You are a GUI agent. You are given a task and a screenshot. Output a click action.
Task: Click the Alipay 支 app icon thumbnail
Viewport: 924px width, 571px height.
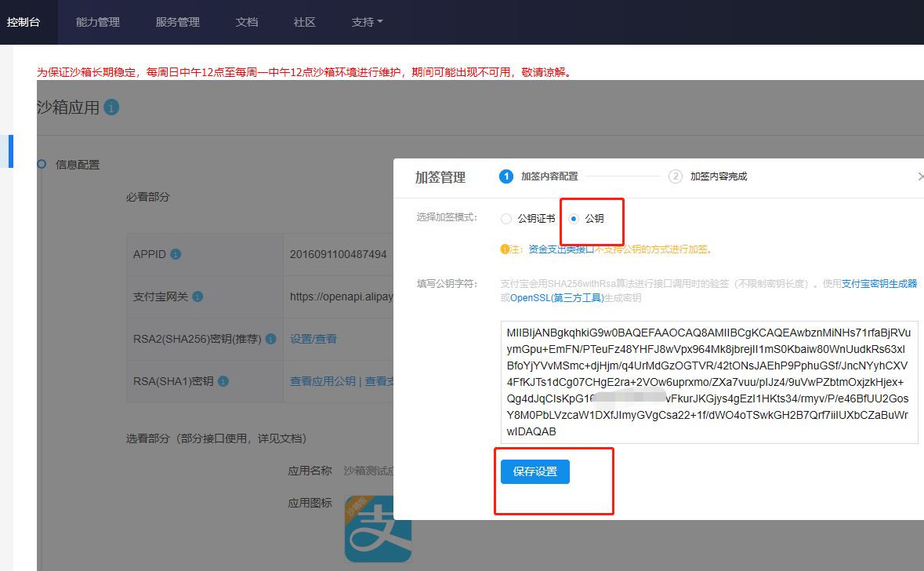click(378, 529)
